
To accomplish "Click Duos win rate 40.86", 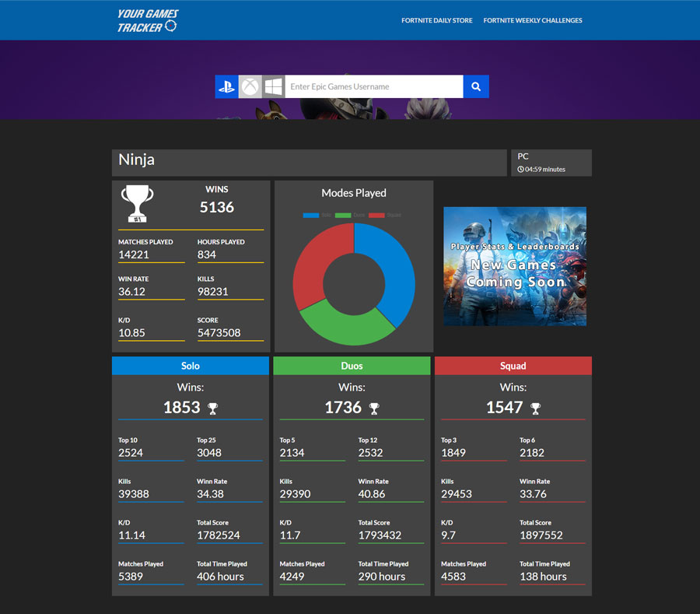I will tap(372, 494).
